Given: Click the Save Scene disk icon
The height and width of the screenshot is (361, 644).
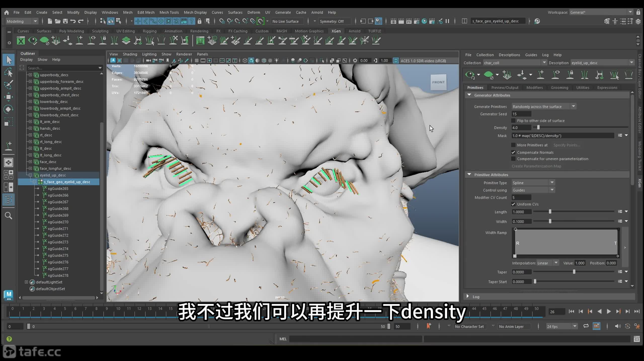Looking at the screenshot, I should point(65,21).
